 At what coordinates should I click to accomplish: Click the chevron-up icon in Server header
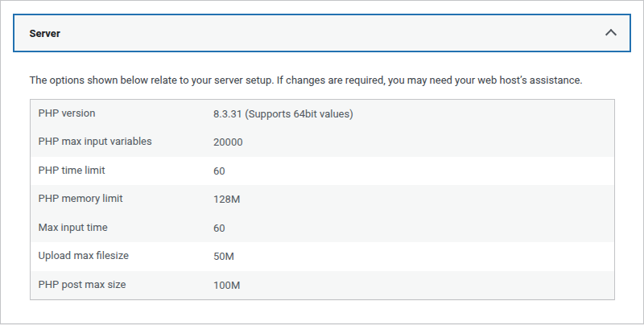click(x=611, y=32)
